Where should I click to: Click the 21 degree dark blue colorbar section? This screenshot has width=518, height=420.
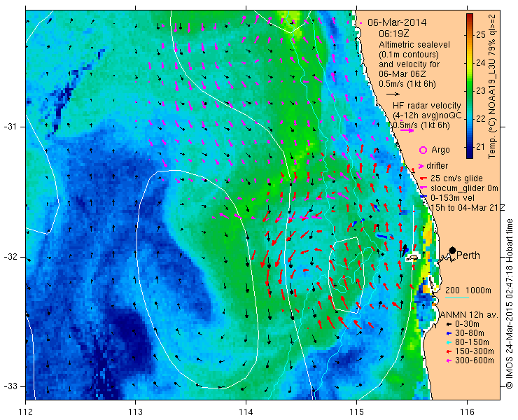(x=470, y=147)
